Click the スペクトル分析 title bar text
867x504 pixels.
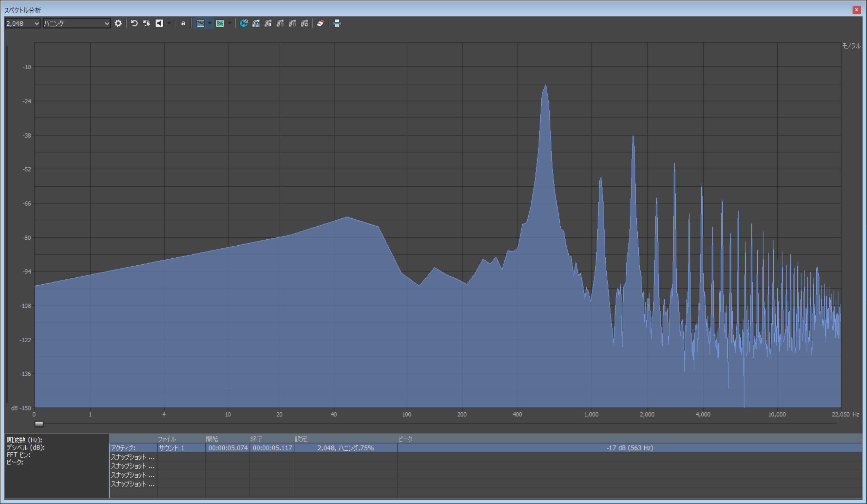click(x=23, y=10)
